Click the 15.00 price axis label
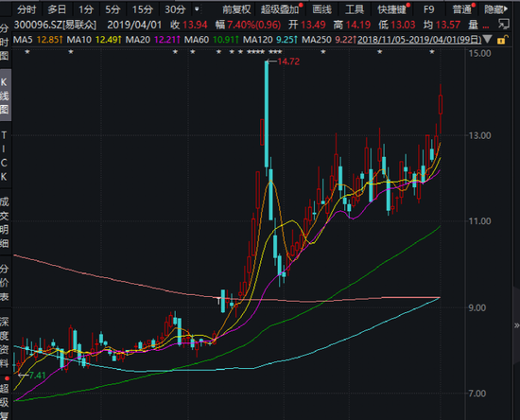Viewport: 520px width, 420px height. click(479, 53)
